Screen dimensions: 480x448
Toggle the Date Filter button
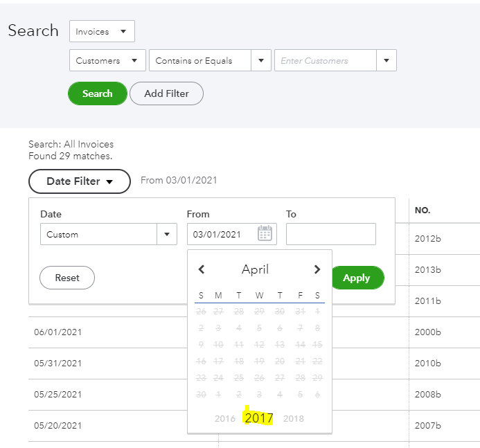80,181
